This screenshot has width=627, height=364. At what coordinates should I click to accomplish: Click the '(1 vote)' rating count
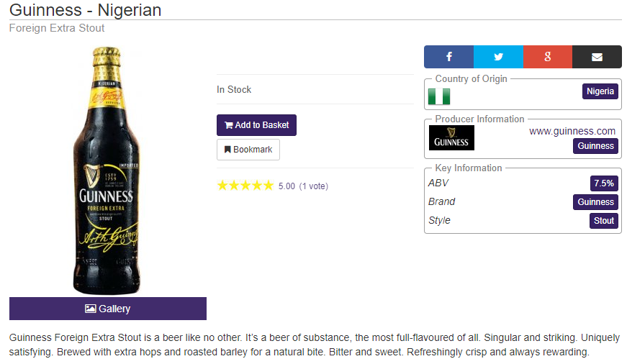pos(313,186)
